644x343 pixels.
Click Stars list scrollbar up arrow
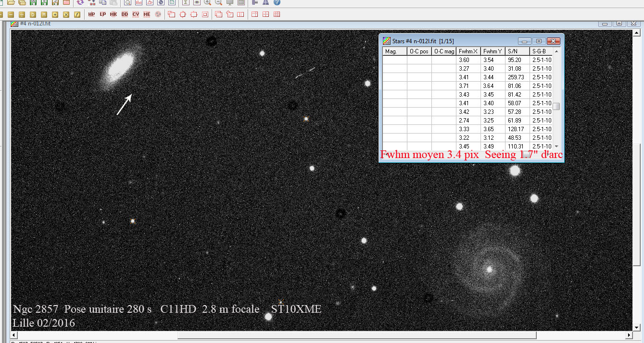[x=556, y=51]
